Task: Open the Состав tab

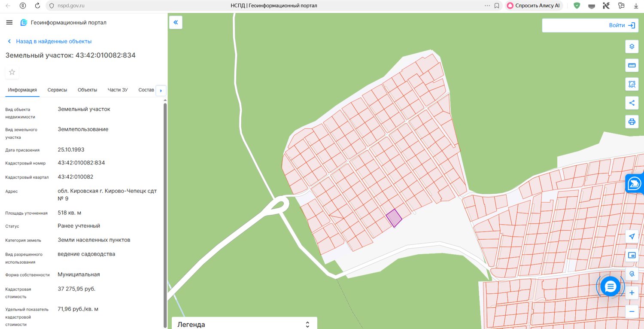Action: coord(146,90)
